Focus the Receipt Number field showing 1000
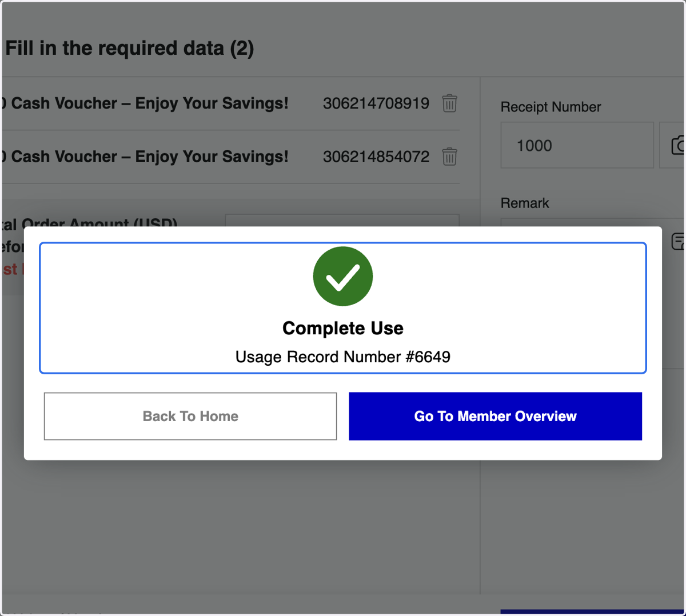The height and width of the screenshot is (616, 686). (577, 145)
